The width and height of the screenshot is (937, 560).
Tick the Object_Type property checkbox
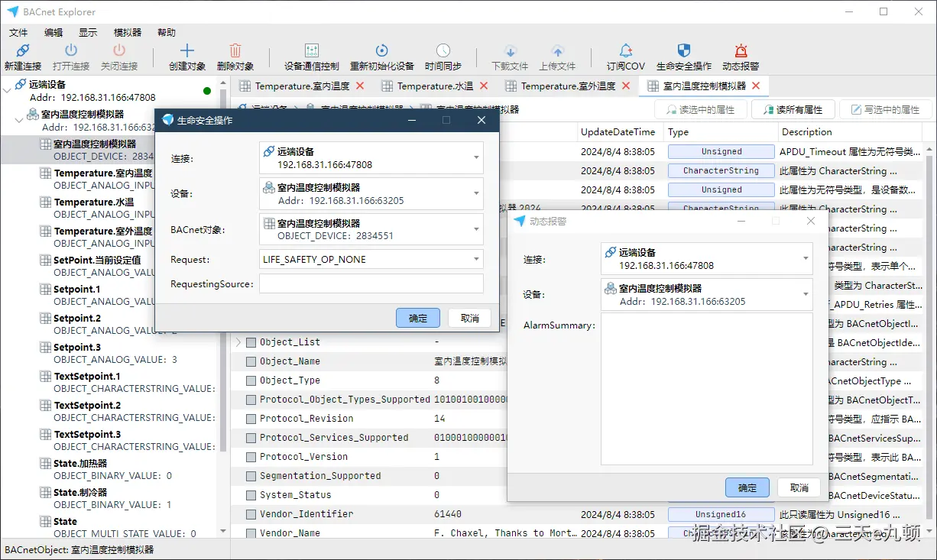pos(251,380)
